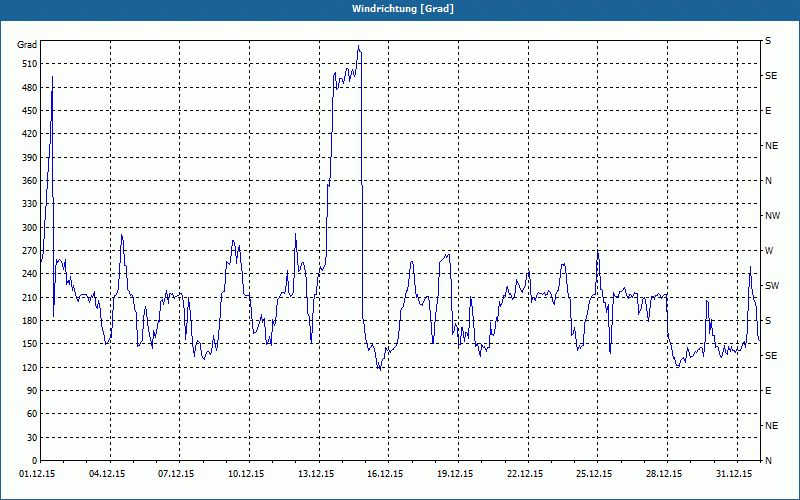Select the 300 y-axis tick label
The image size is (800, 500).
pos(28,228)
